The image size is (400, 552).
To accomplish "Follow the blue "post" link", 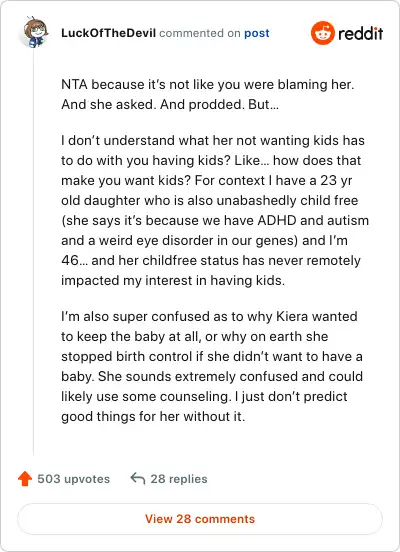I will click(x=257, y=33).
